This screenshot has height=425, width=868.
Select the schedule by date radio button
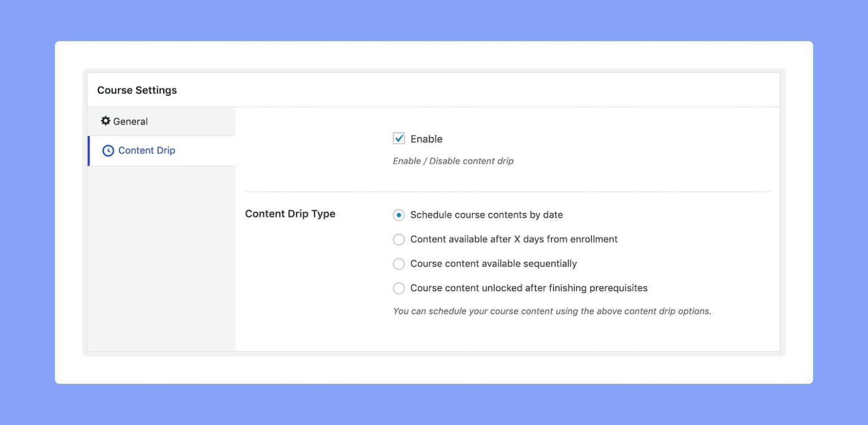point(399,215)
